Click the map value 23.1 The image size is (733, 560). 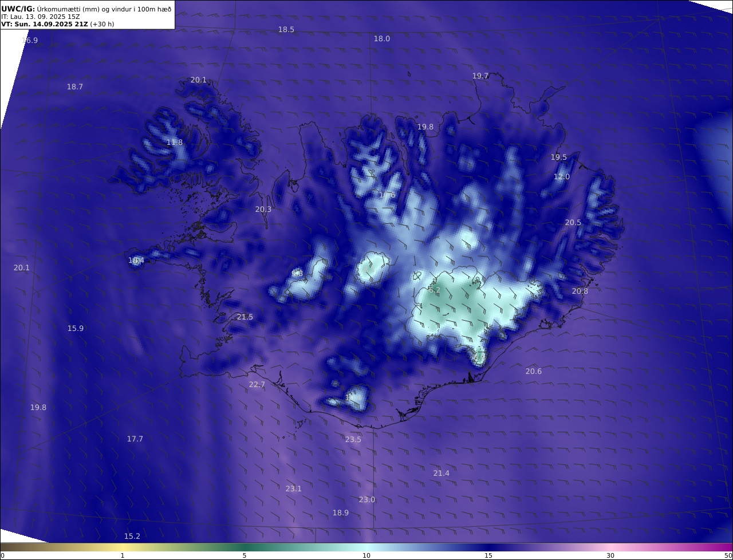point(294,489)
